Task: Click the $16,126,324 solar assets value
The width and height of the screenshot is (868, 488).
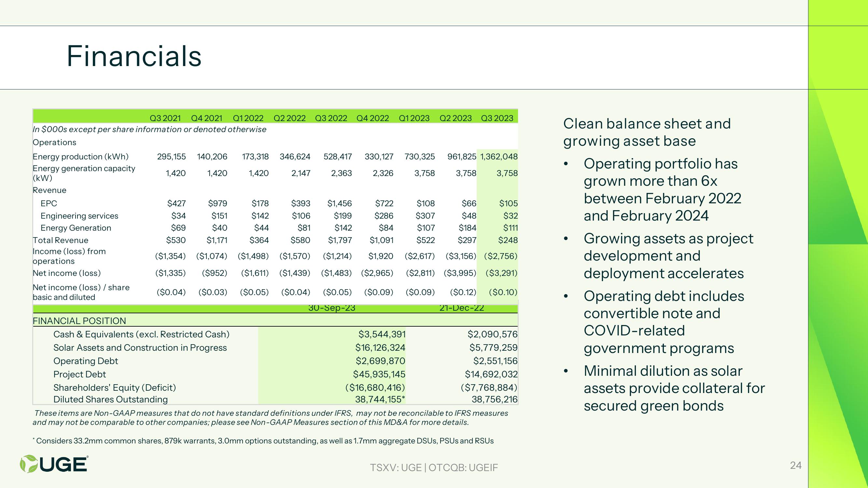Action: [x=380, y=347]
